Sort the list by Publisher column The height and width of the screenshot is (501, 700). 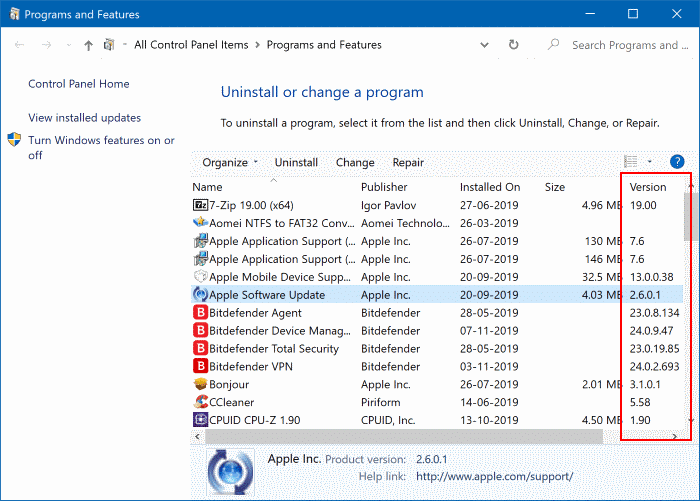click(x=384, y=187)
